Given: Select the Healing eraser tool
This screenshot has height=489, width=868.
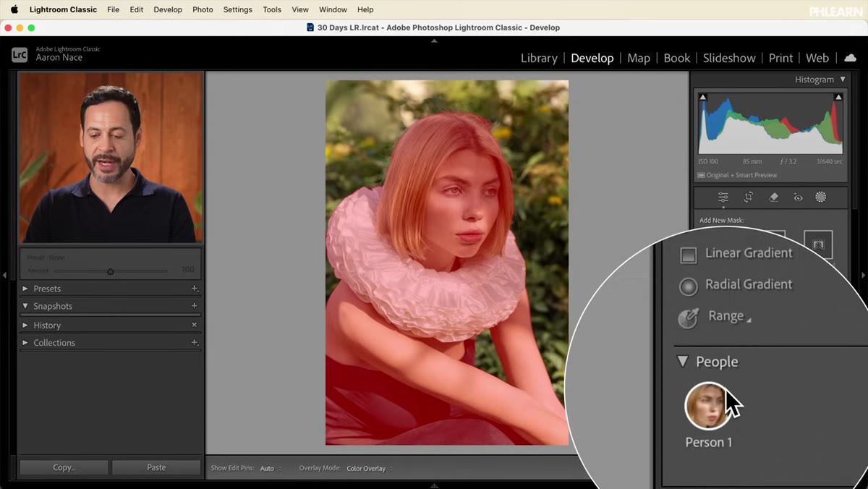Looking at the screenshot, I should 773,197.
